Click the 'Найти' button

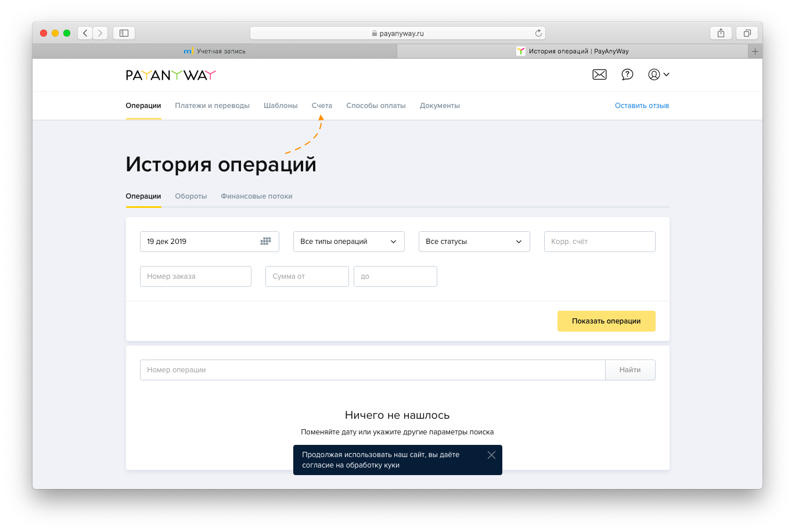[x=630, y=370]
